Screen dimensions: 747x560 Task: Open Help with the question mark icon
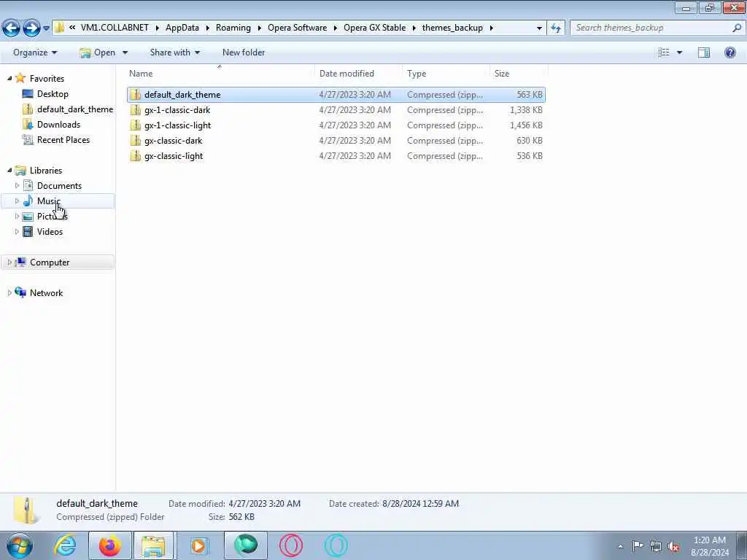[729, 52]
